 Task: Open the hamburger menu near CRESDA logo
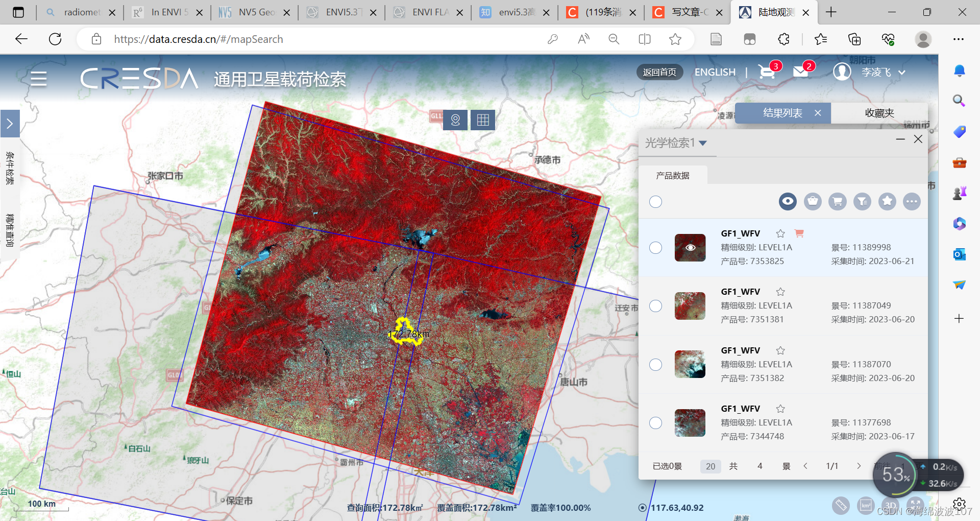coord(39,79)
